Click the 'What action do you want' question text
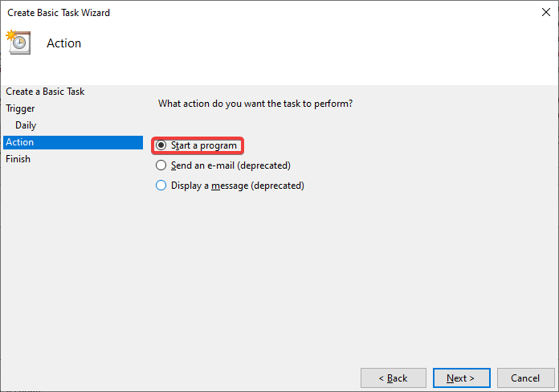Viewport: 559px width, 392px height. [x=255, y=104]
